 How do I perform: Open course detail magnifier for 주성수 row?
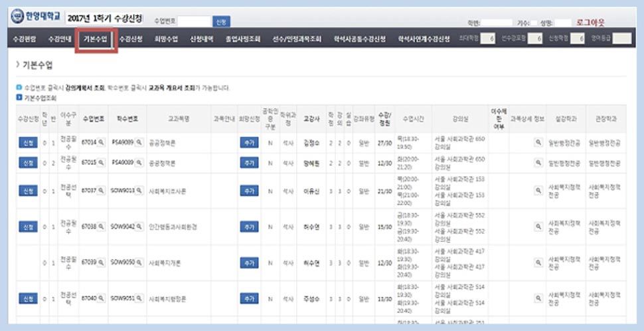[x=538, y=298]
